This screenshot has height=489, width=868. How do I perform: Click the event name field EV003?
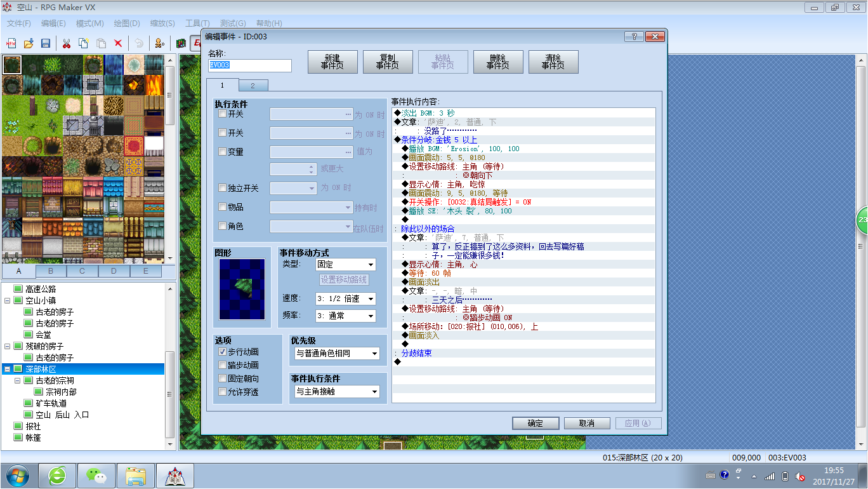click(250, 65)
